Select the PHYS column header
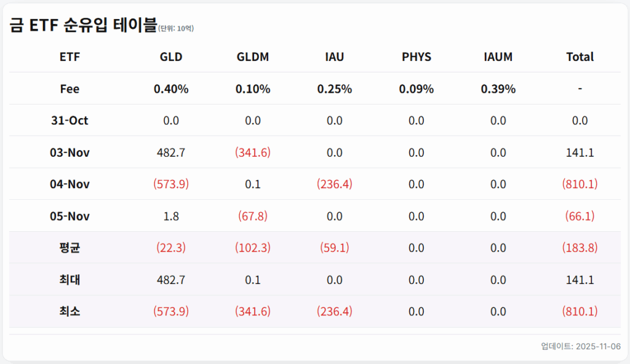This screenshot has height=364, width=630. (417, 57)
